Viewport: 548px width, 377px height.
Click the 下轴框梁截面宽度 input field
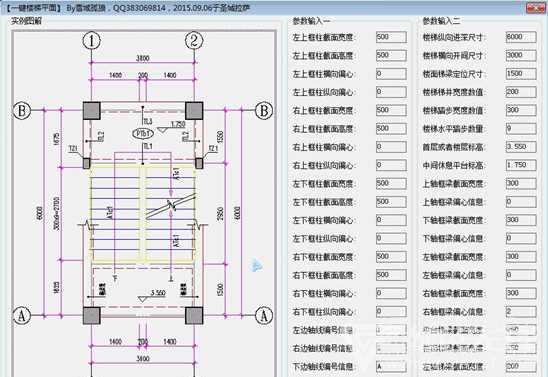point(521,220)
